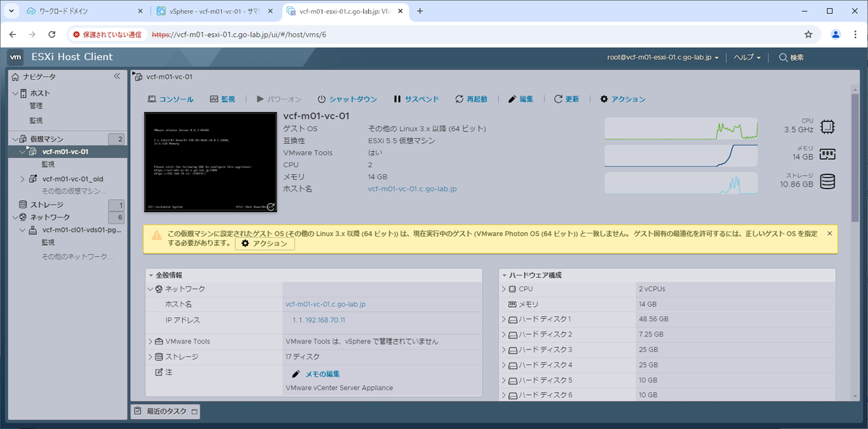868x429 pixels.
Task: Expand ハード ディスク 4 details
Action: [503, 365]
